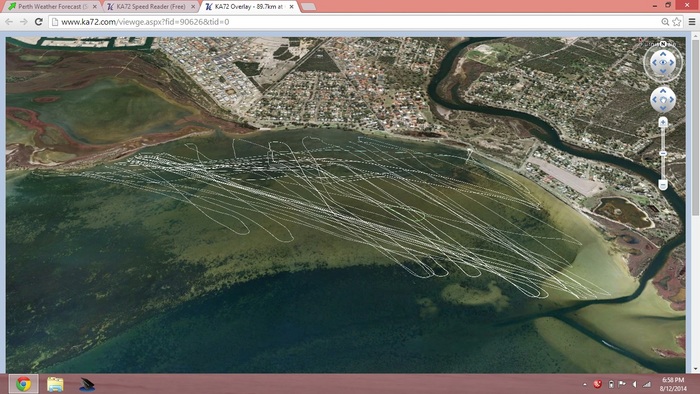Open the Chrome hamburger menu
This screenshot has height=394, width=700.
click(692, 21)
